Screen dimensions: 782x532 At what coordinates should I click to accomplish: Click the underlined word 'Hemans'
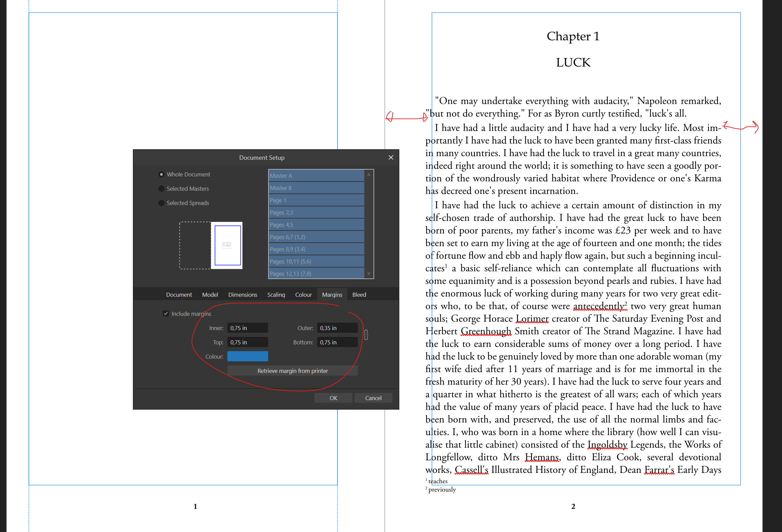click(x=542, y=457)
